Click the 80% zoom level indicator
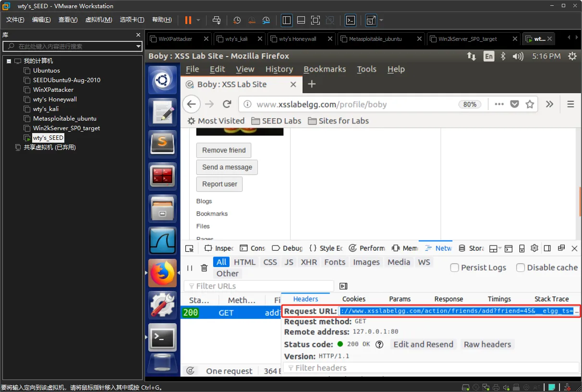582x392 pixels. [470, 104]
